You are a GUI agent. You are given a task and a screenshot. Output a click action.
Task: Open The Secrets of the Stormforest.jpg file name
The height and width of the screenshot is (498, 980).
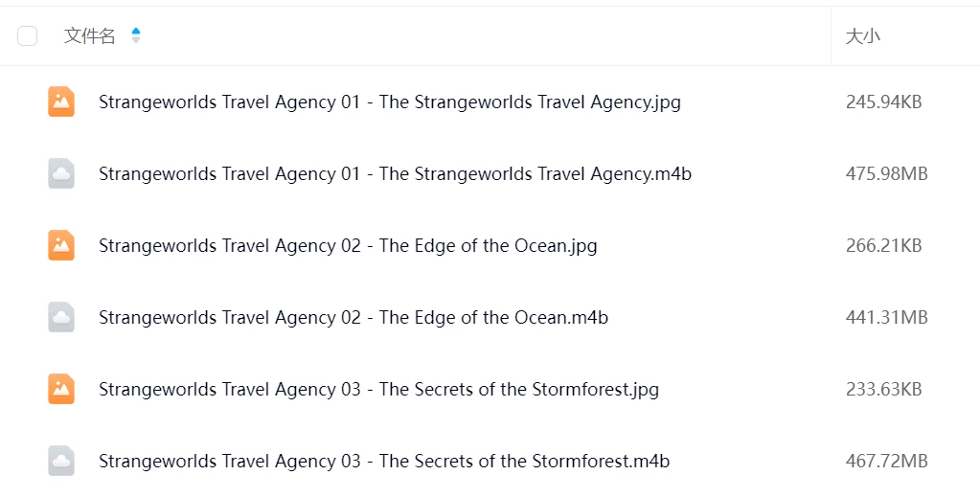tap(378, 389)
